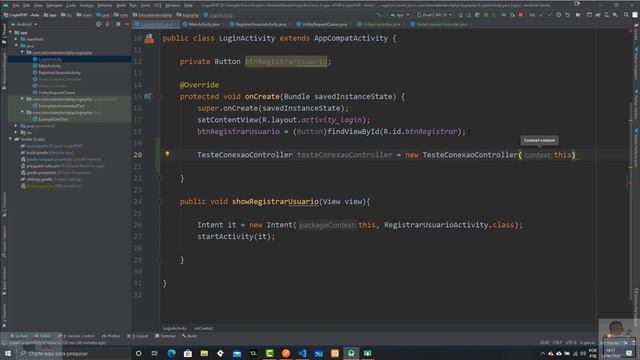Fold the onCreate method at line 15
Image resolution: width=640 pixels, height=360 pixels.
click(x=160, y=97)
